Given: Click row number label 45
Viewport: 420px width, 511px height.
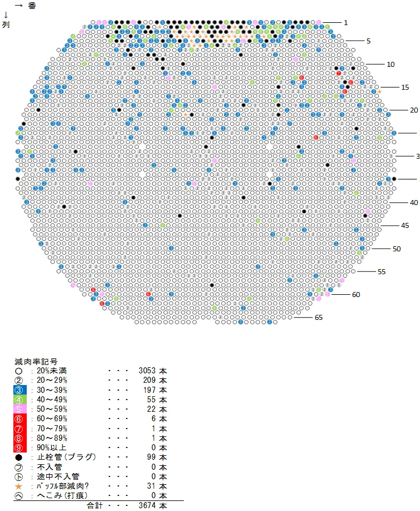Looking at the screenshot, I should (405, 226).
